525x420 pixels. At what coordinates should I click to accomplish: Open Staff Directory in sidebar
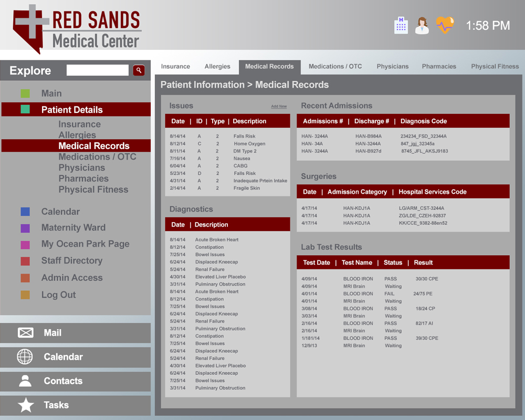[x=71, y=261]
